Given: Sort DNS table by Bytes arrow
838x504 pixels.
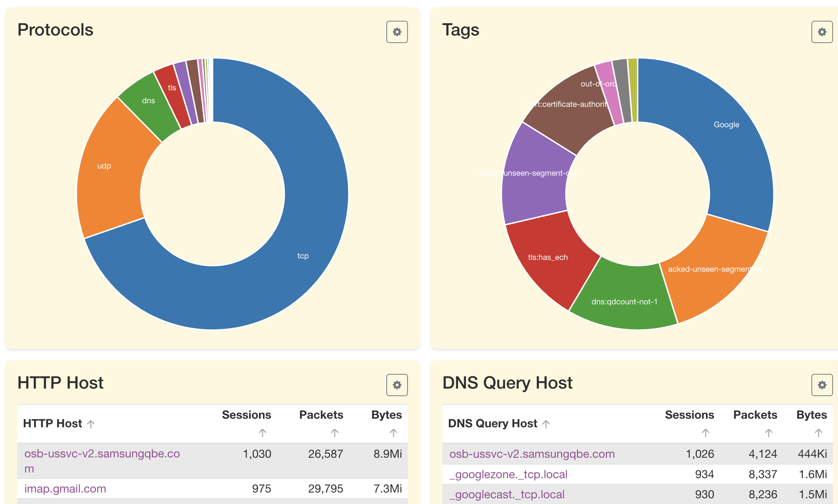Looking at the screenshot, I should [x=818, y=433].
